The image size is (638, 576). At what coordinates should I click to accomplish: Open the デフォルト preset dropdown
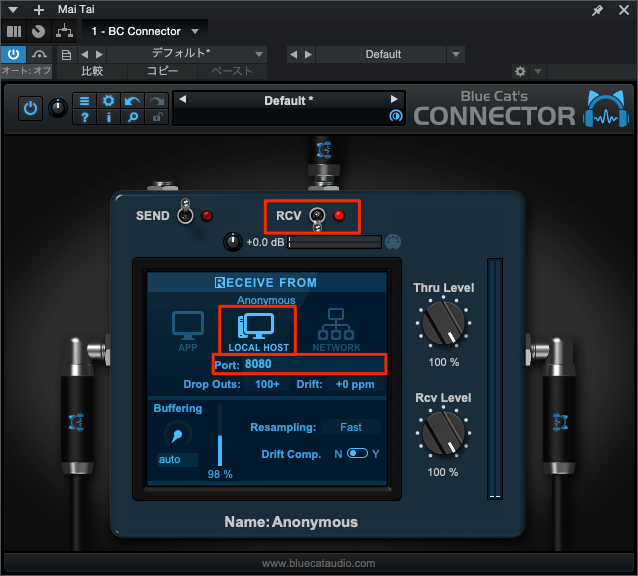pos(259,54)
